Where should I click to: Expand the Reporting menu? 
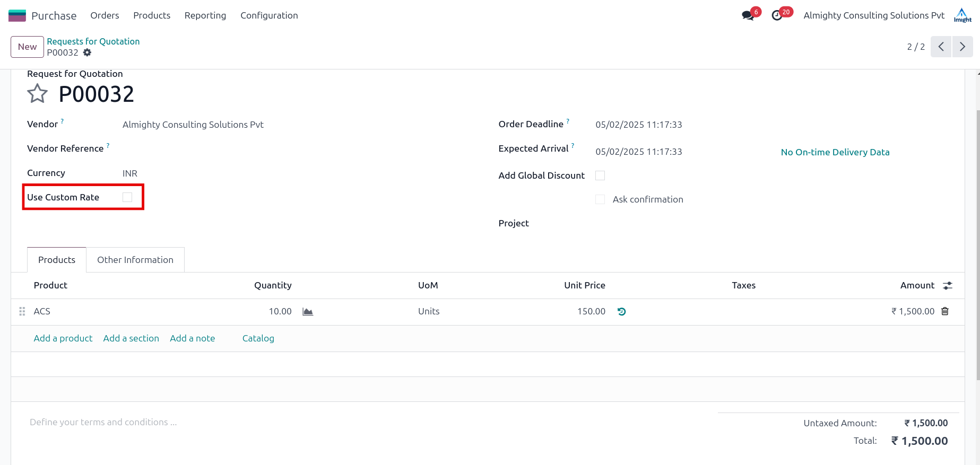point(205,15)
